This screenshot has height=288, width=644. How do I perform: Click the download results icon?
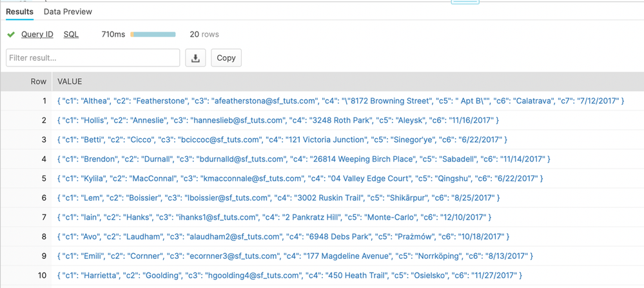[195, 58]
